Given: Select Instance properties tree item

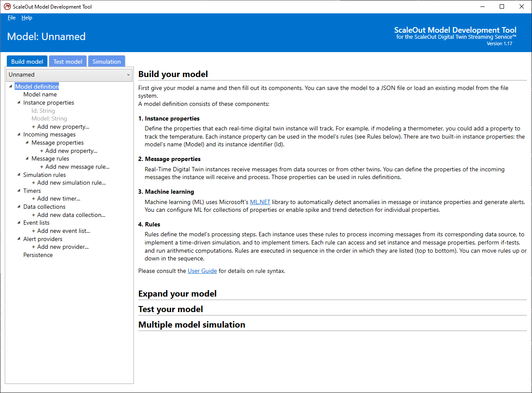Looking at the screenshot, I should coord(49,102).
